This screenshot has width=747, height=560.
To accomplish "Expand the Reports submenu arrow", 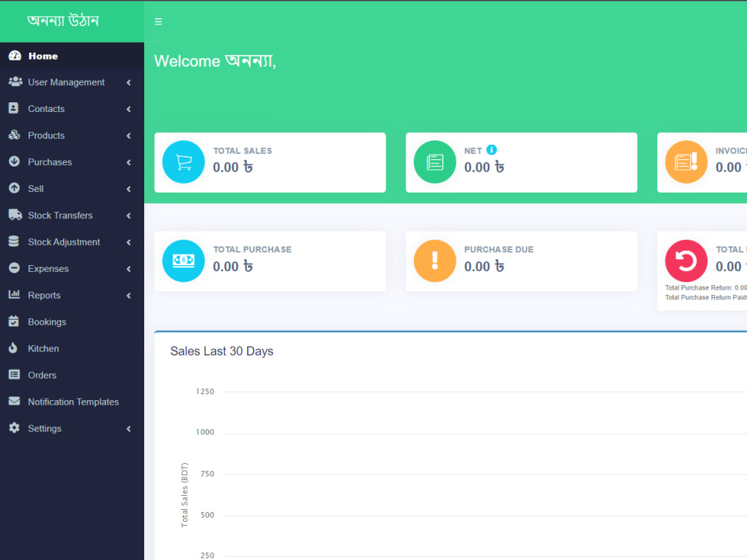I will (x=128, y=296).
